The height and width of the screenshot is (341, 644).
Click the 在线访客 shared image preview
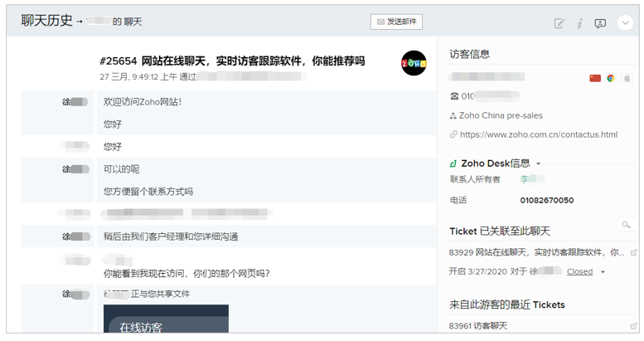click(166, 319)
